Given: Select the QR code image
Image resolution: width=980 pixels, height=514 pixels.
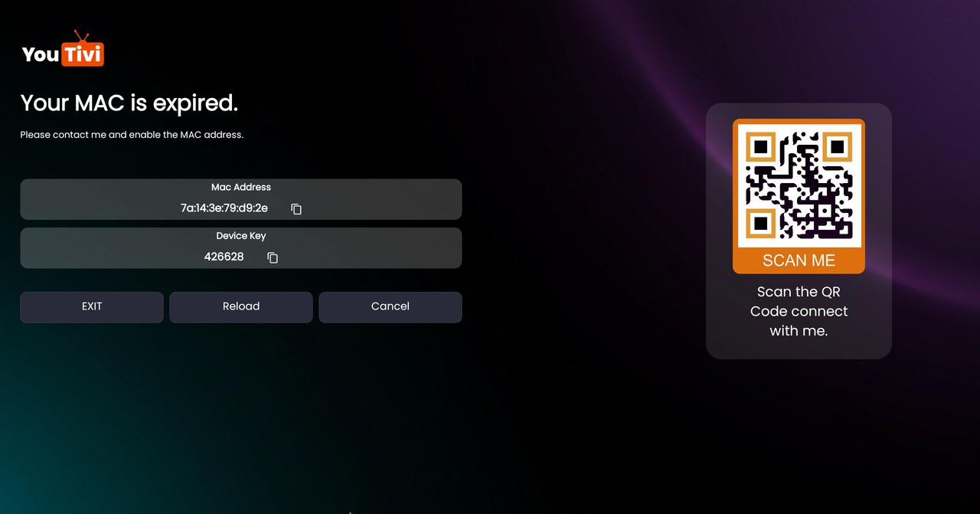Looking at the screenshot, I should (x=799, y=185).
